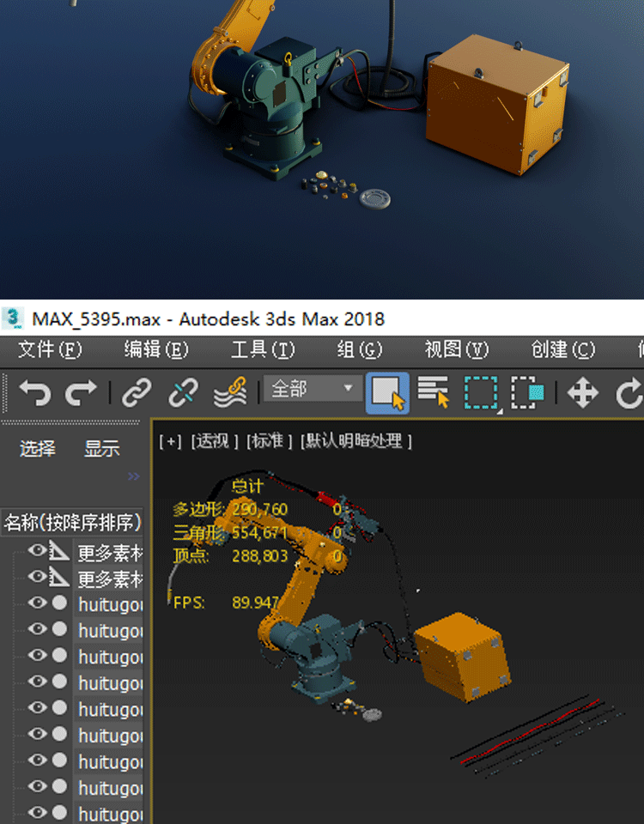The image size is (644, 824).
Task: Click the FPS 89.947 statistic readout
Action: (x=226, y=603)
